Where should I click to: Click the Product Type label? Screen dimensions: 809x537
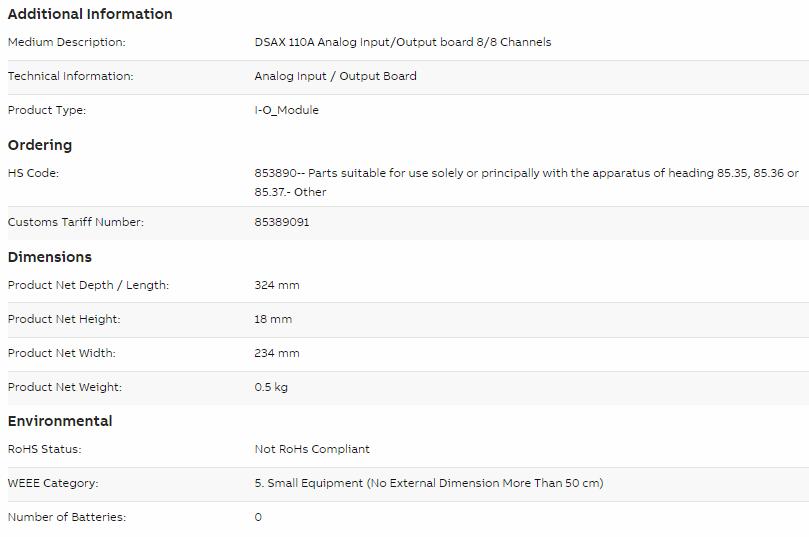click(46, 110)
